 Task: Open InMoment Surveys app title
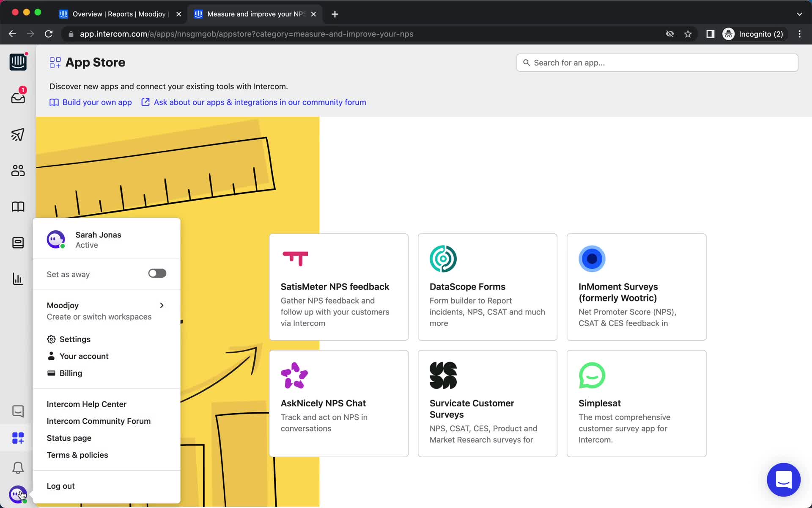point(618,292)
